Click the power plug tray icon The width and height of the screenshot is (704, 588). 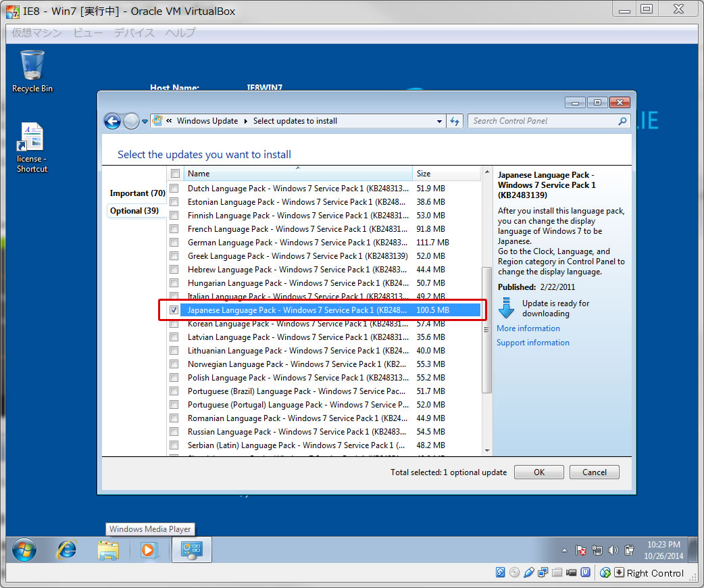[630, 550]
